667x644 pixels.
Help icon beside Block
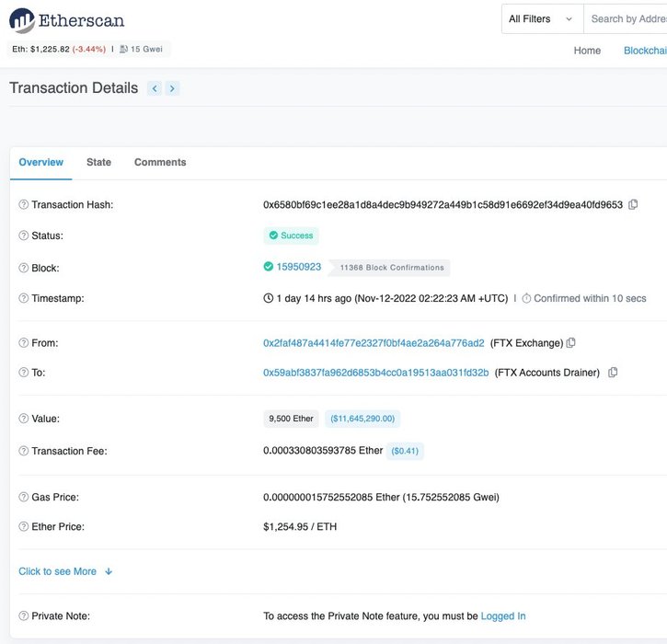[x=23, y=268]
